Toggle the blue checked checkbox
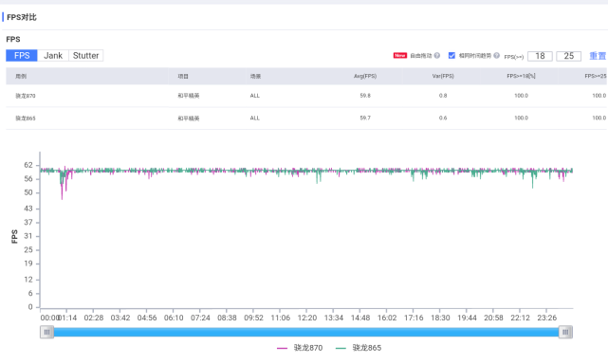 point(451,55)
